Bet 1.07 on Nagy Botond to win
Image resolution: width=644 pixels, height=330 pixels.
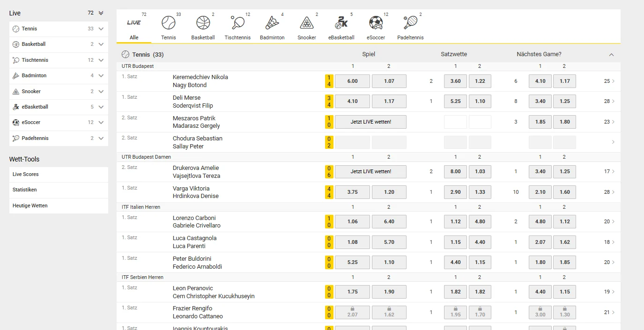click(x=389, y=81)
